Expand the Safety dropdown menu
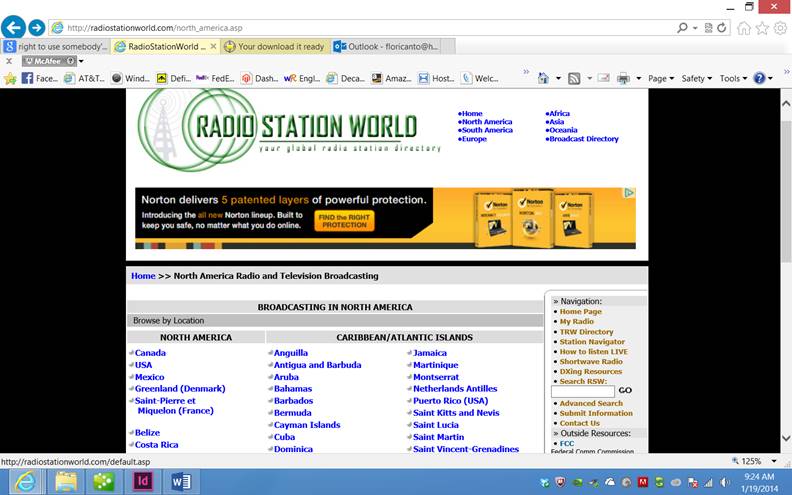This screenshot has width=792, height=495. pyautogui.click(x=696, y=78)
